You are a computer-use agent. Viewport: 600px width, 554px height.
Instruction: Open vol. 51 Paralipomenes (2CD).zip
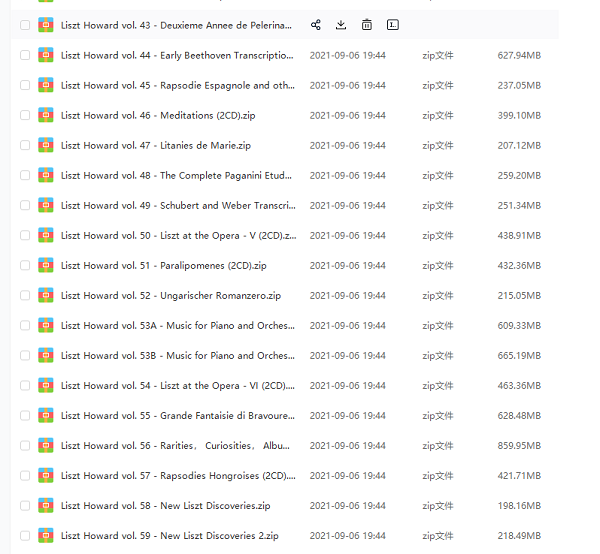coord(163,266)
